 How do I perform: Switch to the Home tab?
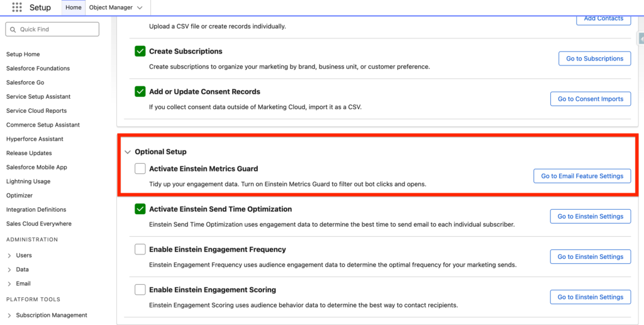tap(74, 8)
